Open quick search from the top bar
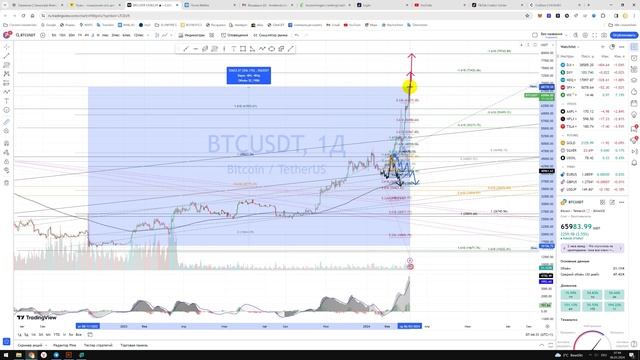The height and width of the screenshot is (360, 640). 576,36
